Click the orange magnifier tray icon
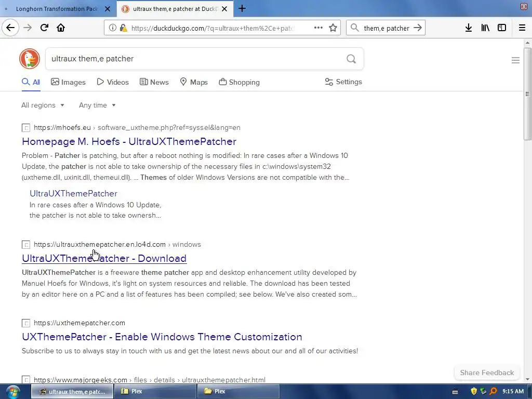This screenshot has height=399, width=532. [493, 391]
